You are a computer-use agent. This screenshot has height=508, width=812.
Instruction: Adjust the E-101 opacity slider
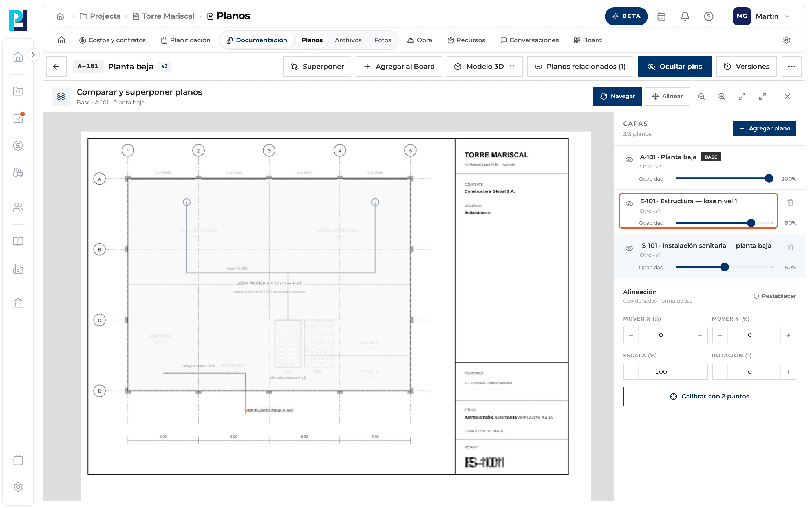click(x=724, y=223)
